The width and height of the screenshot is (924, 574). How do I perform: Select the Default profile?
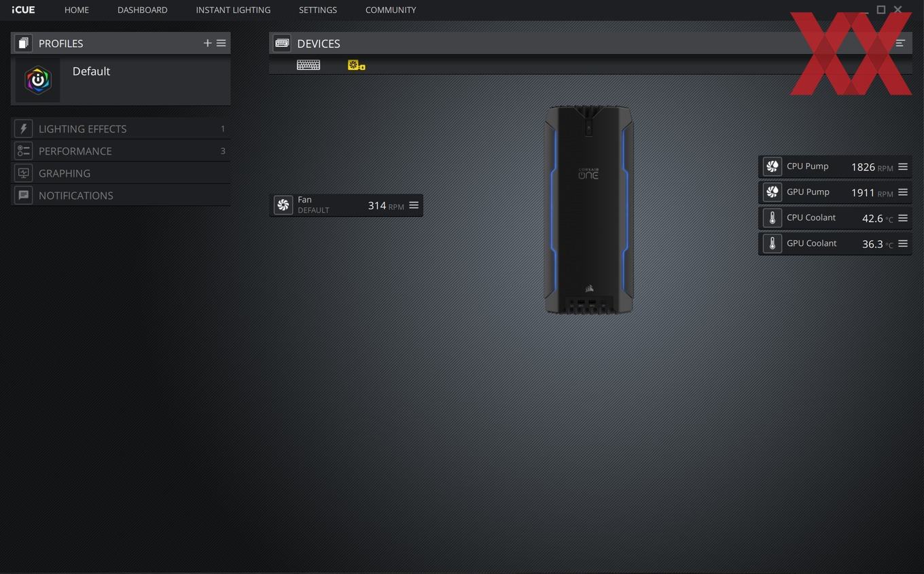[x=121, y=80]
